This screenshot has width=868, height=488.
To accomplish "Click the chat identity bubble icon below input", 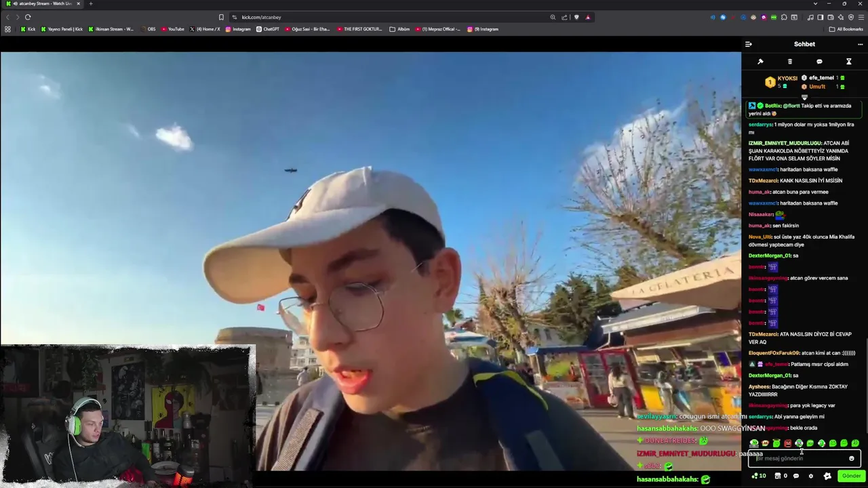I will pyautogui.click(x=796, y=476).
